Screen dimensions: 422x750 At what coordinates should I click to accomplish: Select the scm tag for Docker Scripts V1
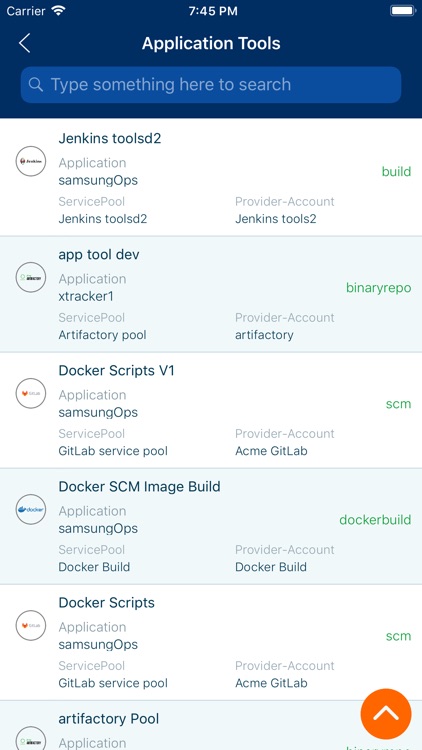(399, 404)
